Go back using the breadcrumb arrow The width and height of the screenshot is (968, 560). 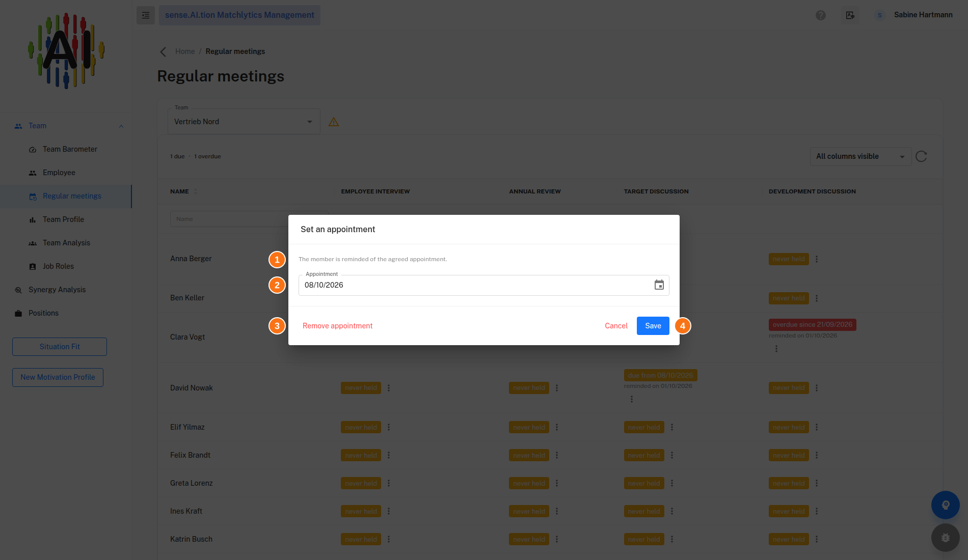coord(163,51)
